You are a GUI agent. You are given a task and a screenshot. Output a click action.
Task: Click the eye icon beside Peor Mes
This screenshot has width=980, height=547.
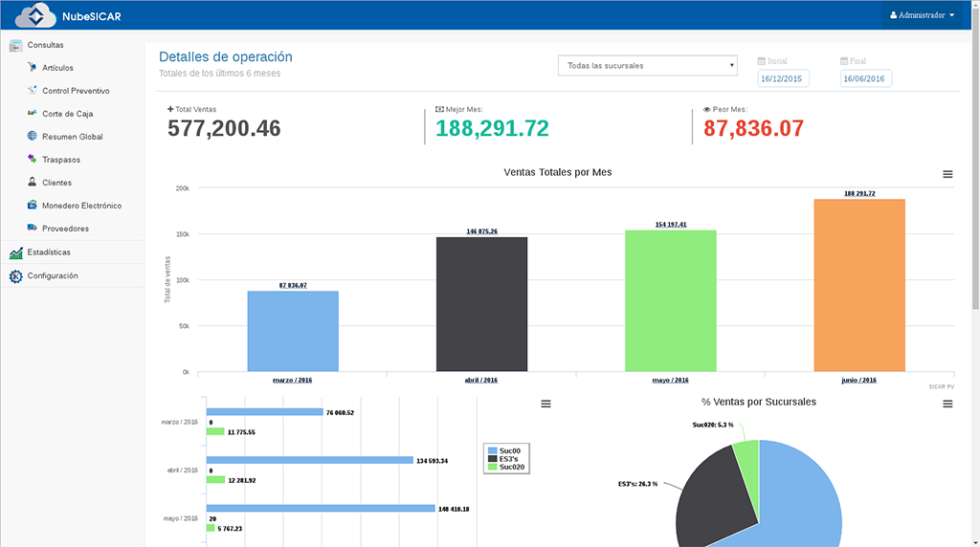pos(707,109)
